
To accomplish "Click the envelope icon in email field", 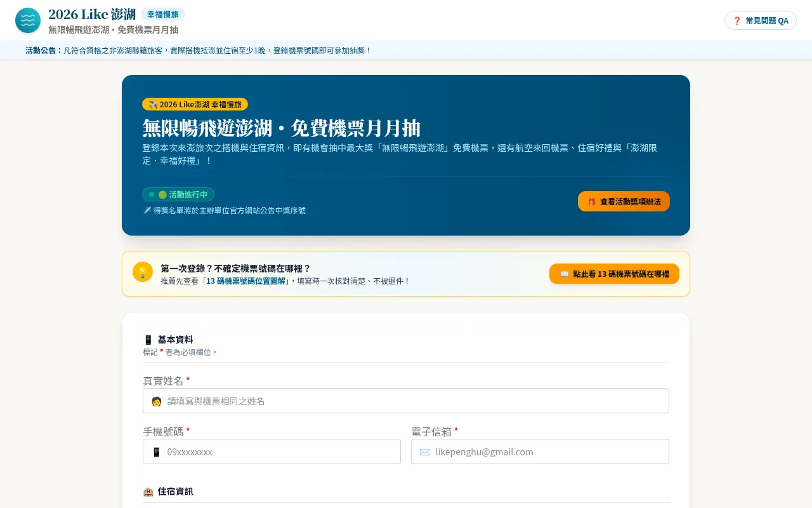I will [x=424, y=452].
